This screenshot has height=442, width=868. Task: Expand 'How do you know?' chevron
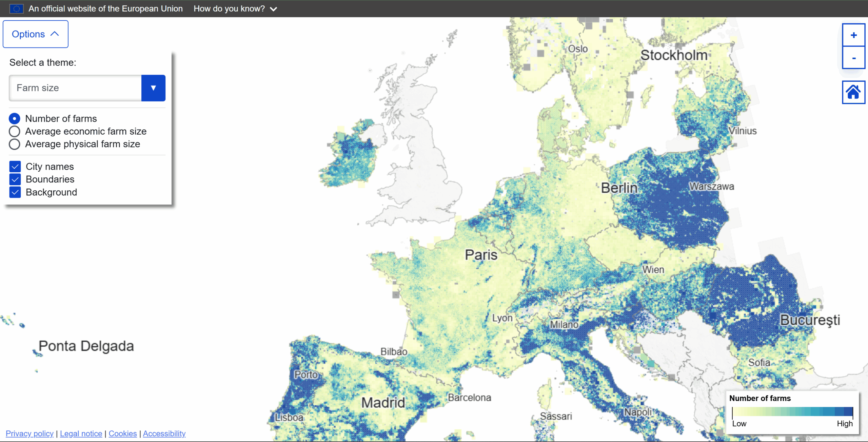(273, 9)
